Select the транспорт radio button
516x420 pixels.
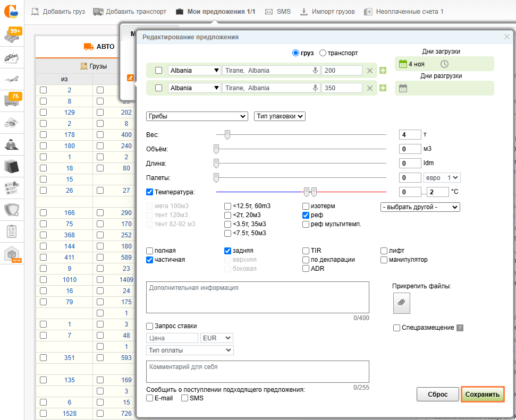pyautogui.click(x=322, y=53)
